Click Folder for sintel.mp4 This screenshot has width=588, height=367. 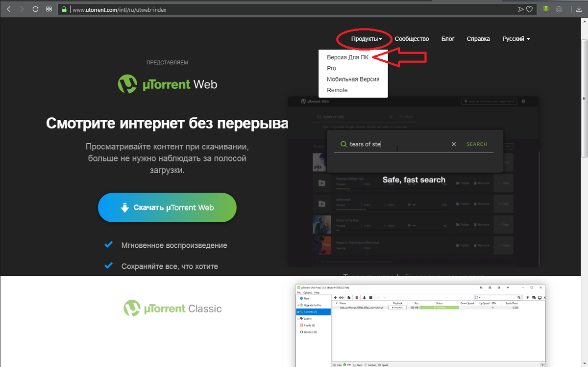click(463, 204)
